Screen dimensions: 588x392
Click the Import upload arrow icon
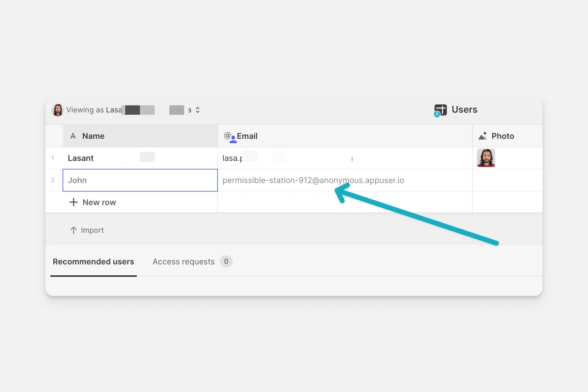[x=73, y=230]
